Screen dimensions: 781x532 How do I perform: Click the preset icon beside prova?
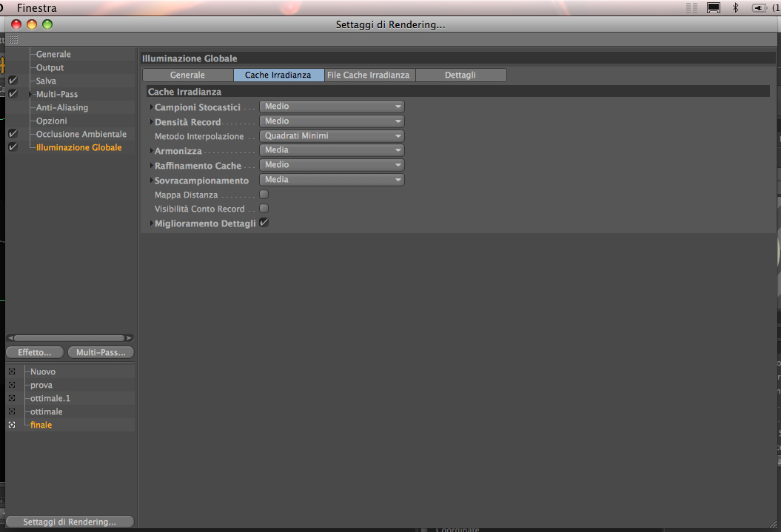(12, 385)
